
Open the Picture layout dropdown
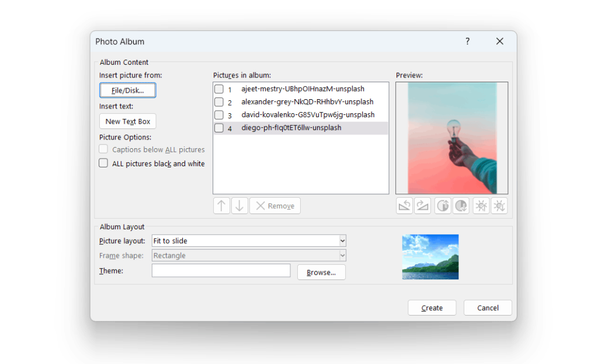click(x=342, y=240)
